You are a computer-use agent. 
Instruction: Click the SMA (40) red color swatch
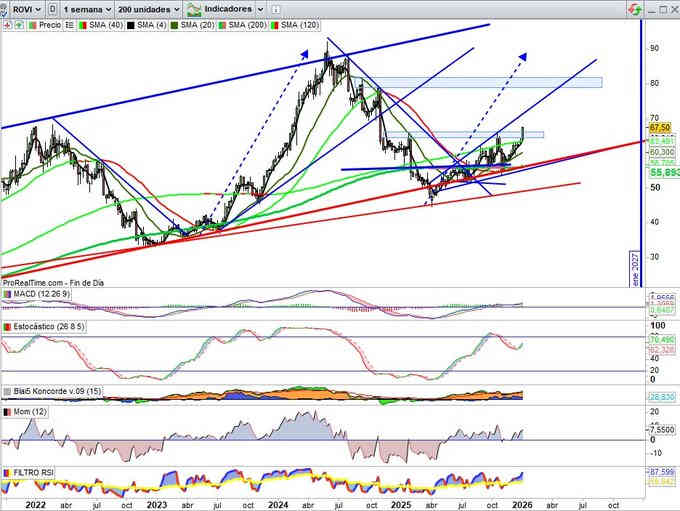84,23
